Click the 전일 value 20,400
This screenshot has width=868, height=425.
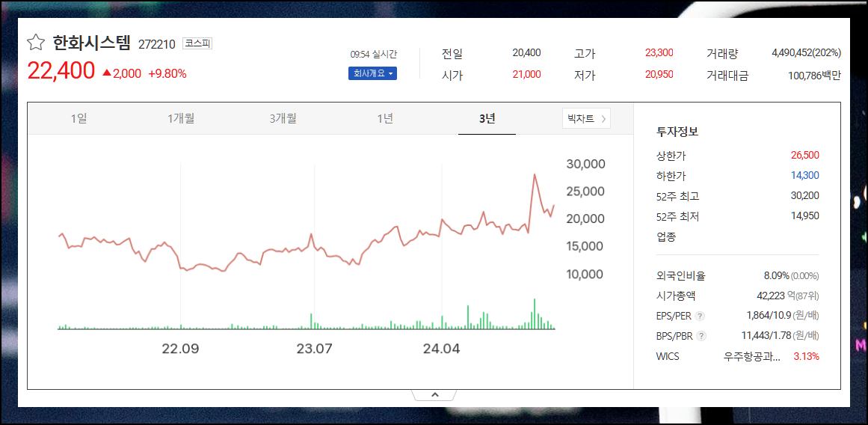click(526, 52)
